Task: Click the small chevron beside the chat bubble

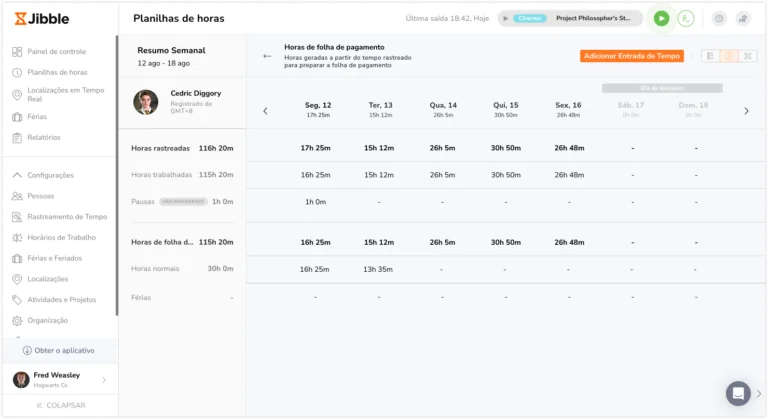Action: 759,394
